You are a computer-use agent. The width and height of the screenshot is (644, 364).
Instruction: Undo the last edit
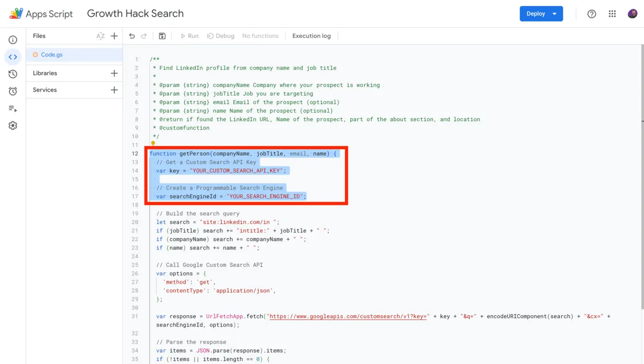click(x=132, y=36)
